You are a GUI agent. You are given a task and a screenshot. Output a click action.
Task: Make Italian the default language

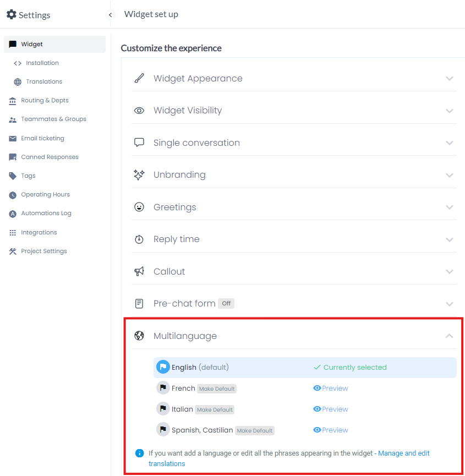pos(215,410)
